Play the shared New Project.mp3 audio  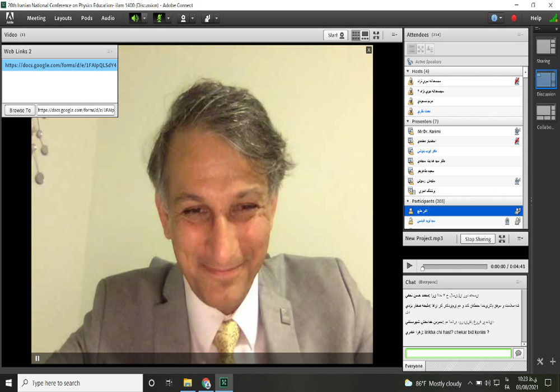pyautogui.click(x=409, y=266)
